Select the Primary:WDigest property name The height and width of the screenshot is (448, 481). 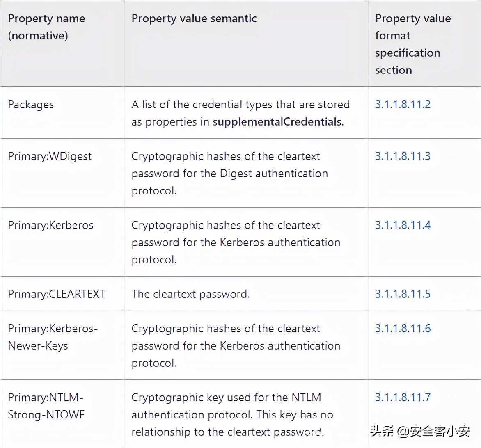50,156
